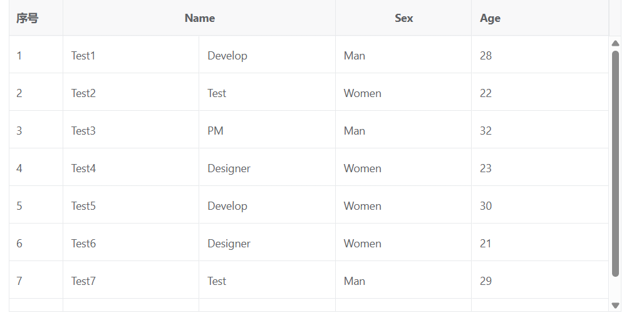
Task: Select the Test1 name cell
Action: (x=83, y=56)
